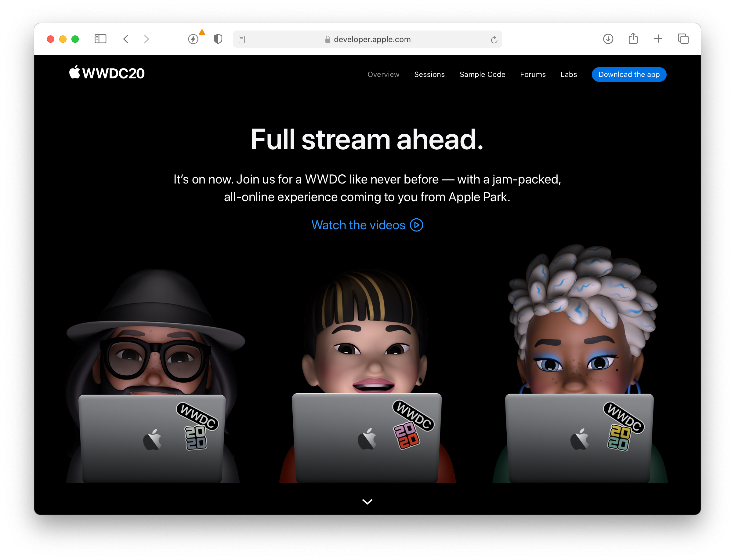Navigate to Forums
Viewport: 735px width, 560px height.
point(532,74)
